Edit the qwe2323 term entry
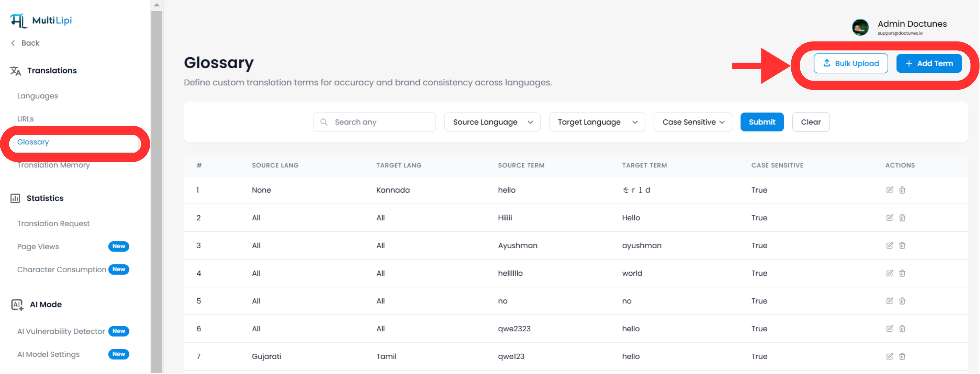This screenshot has width=980, height=374. point(889,329)
